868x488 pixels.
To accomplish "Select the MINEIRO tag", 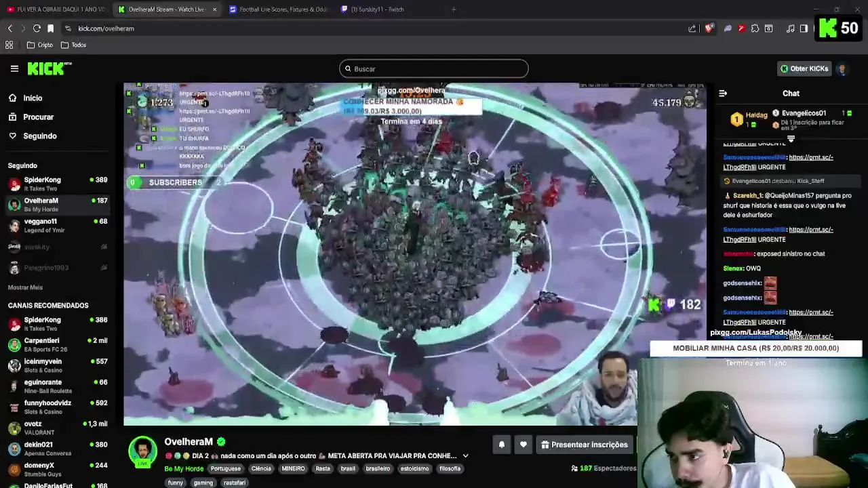I will tap(294, 469).
